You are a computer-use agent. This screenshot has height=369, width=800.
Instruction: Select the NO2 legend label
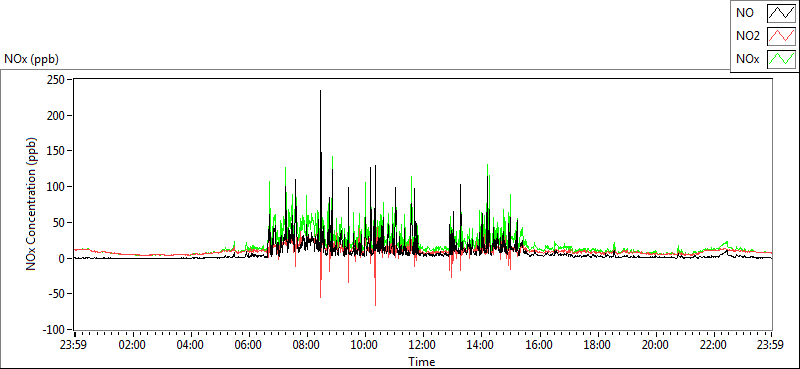click(x=748, y=37)
